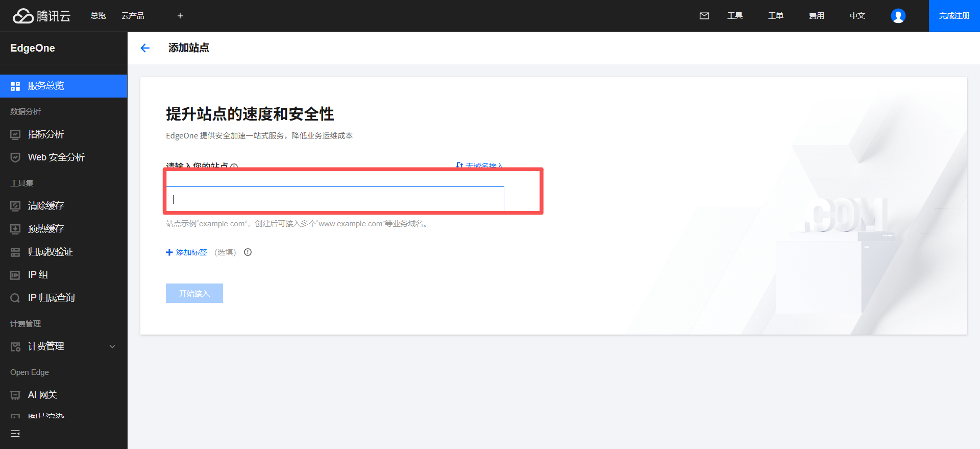Click the plus icon in top navigation
This screenshot has height=449, width=980.
tap(180, 16)
